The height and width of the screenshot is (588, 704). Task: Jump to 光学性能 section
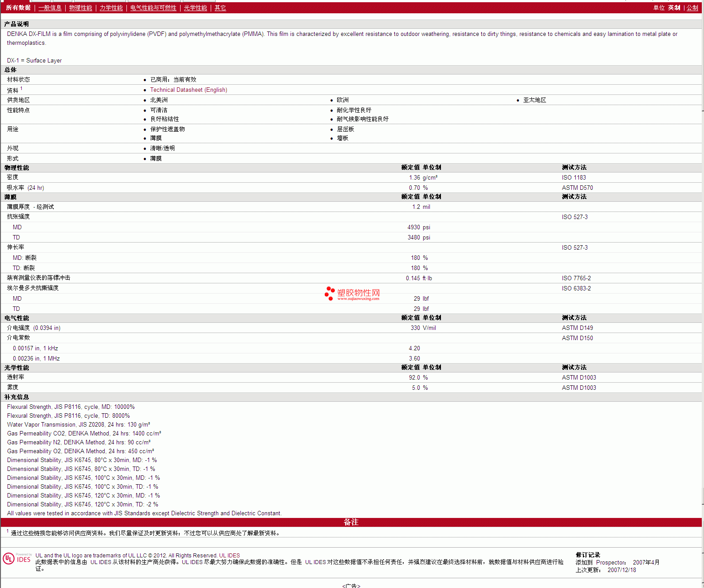click(195, 8)
